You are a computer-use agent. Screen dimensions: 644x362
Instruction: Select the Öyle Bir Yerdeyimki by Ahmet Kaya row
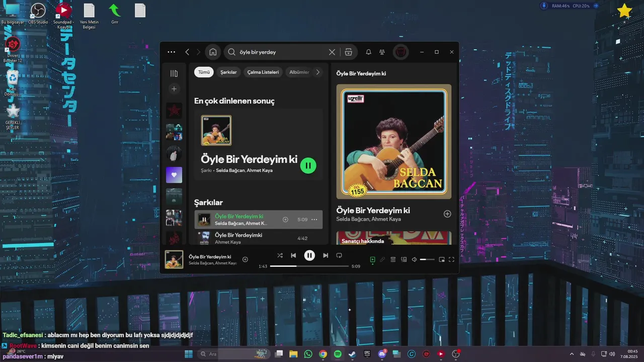click(x=259, y=238)
